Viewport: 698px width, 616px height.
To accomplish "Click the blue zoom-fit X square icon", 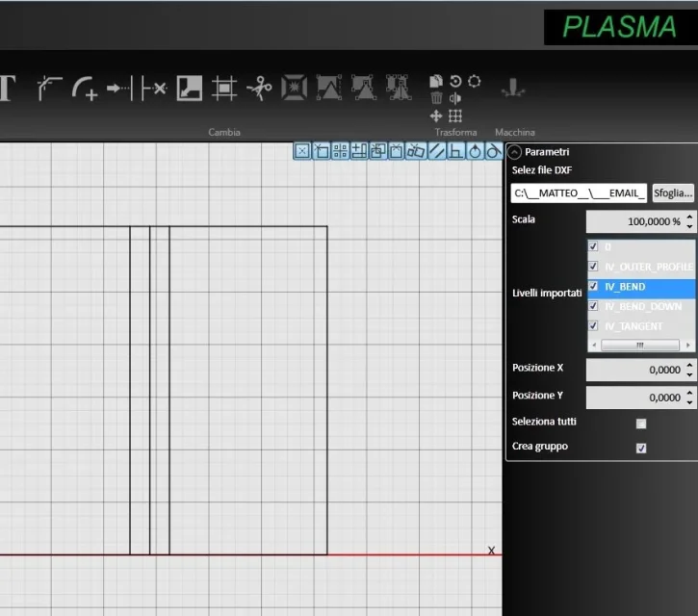I will tap(302, 151).
